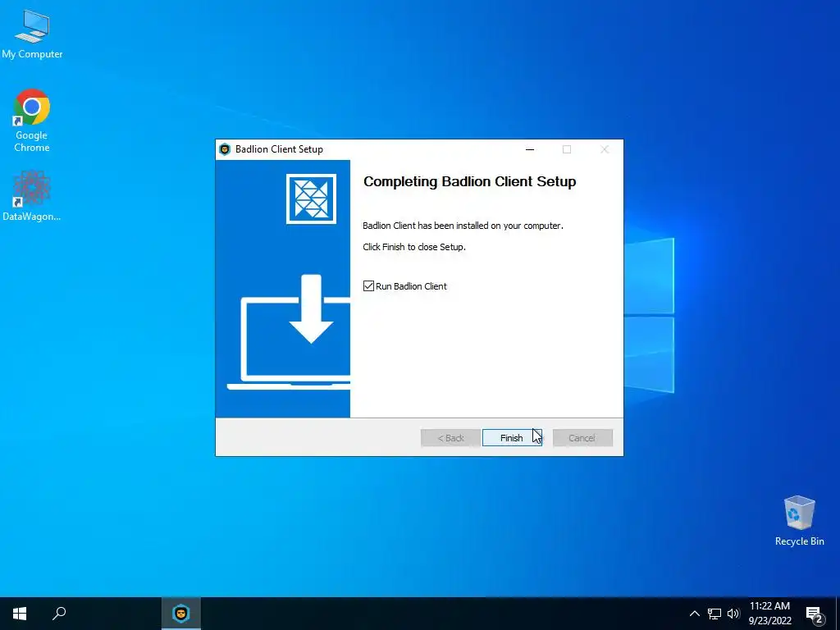This screenshot has width=840, height=630.
Task: Click the Badlion lion icon in title bar
Action: (x=225, y=149)
